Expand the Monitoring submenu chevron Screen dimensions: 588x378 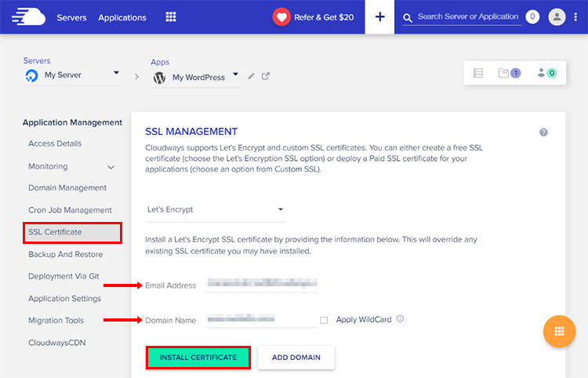click(x=111, y=167)
